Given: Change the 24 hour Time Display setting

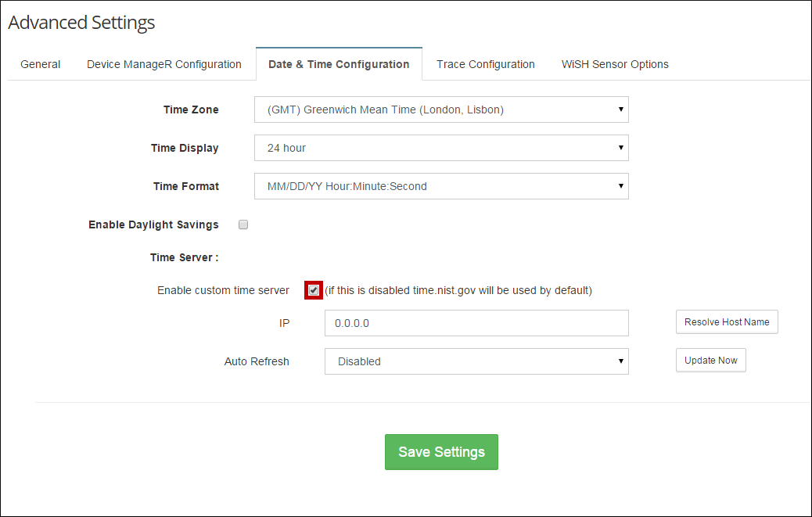Looking at the screenshot, I should (441, 148).
